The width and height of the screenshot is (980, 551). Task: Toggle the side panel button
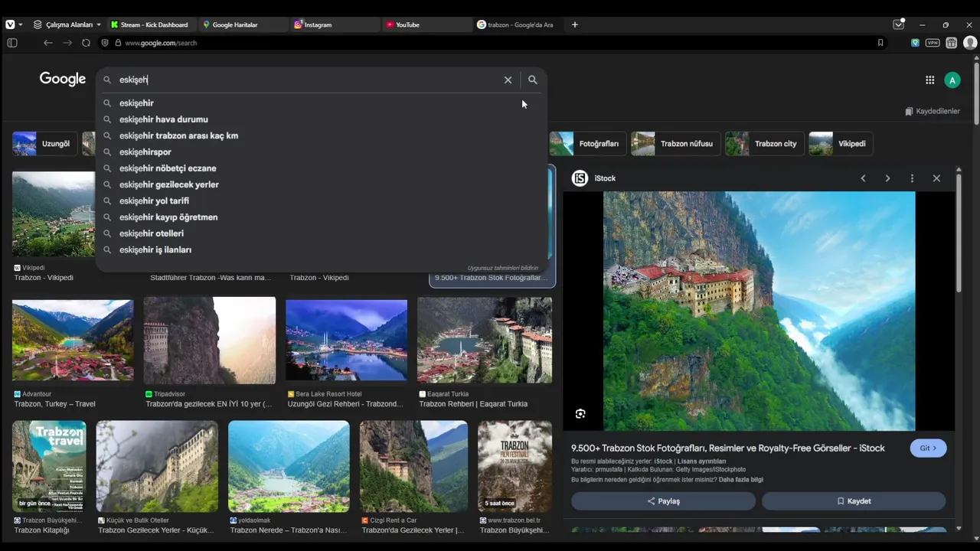point(12,43)
